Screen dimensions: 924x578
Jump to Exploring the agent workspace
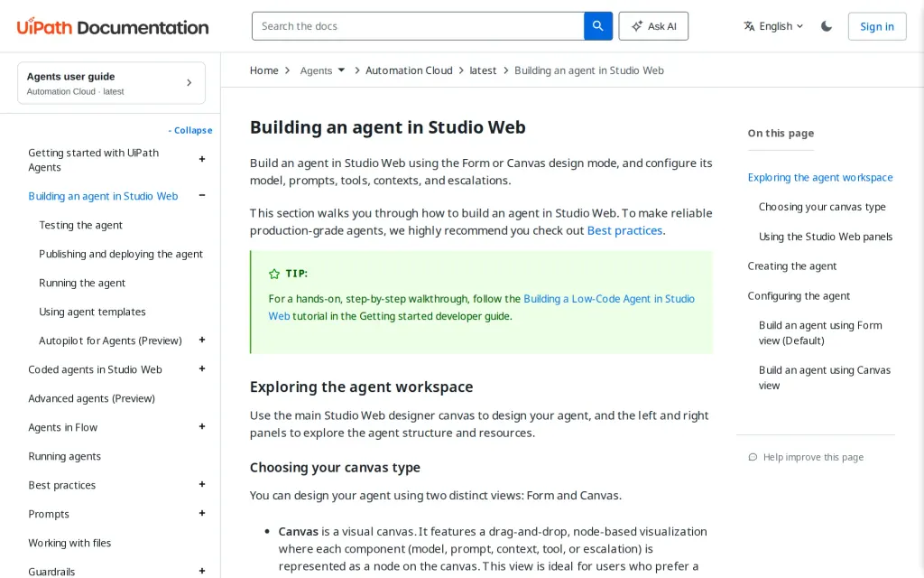819,178
